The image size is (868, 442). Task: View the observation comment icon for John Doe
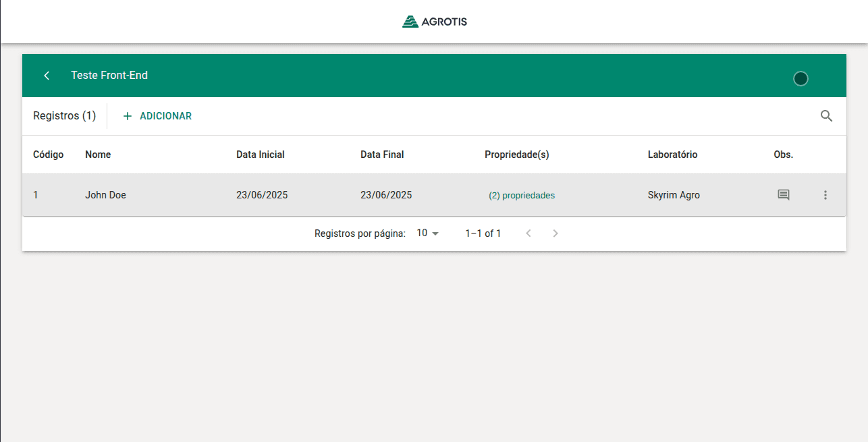click(783, 195)
